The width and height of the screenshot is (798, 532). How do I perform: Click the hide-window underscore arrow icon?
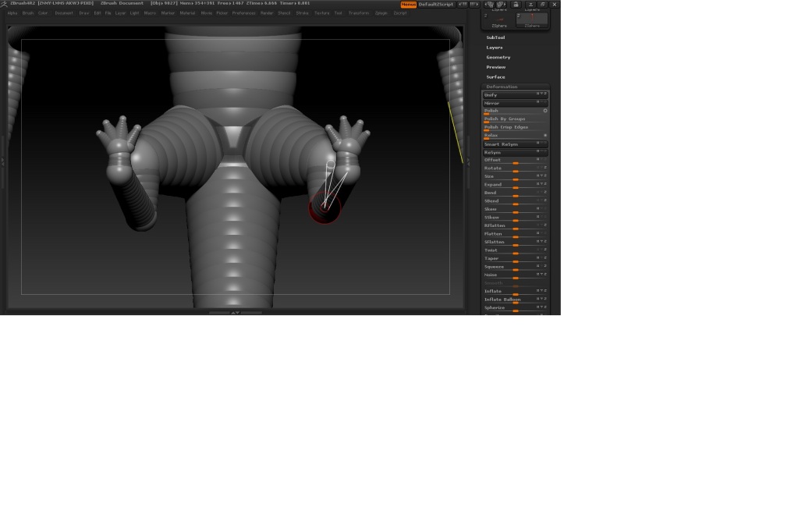530,4
